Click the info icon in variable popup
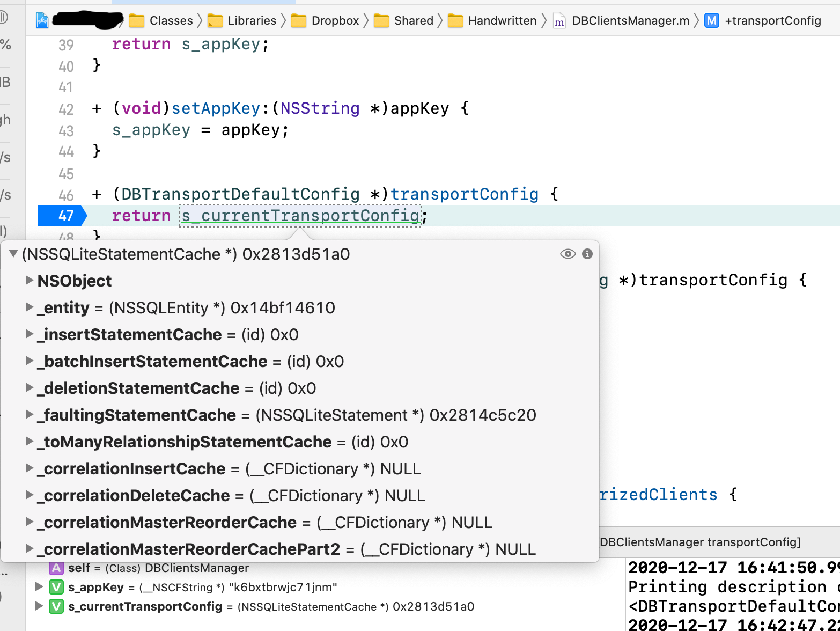The height and width of the screenshot is (631, 840). [587, 254]
